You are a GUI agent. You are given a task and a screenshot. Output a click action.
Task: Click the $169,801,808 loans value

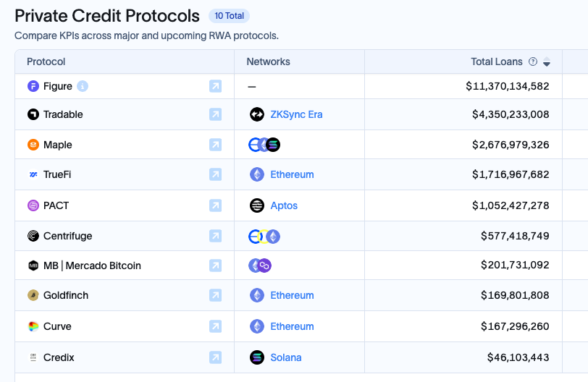click(x=515, y=295)
